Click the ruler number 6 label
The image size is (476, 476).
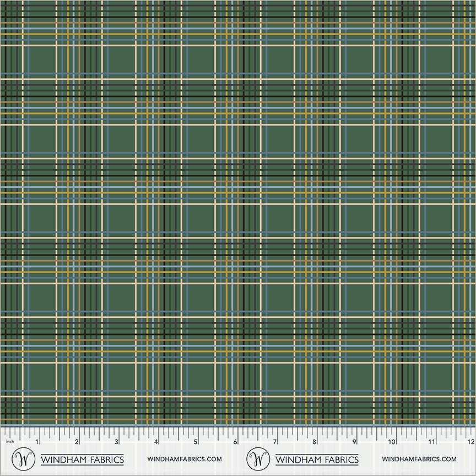(x=235, y=442)
